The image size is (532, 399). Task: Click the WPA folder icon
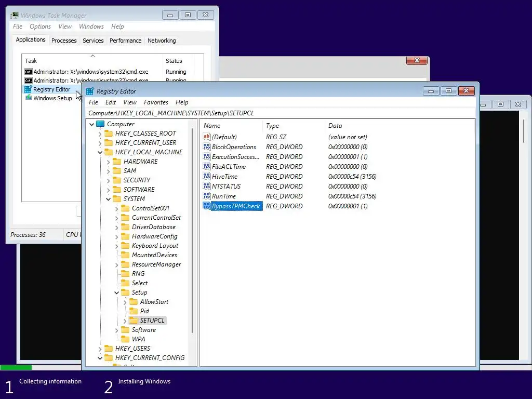click(125, 339)
